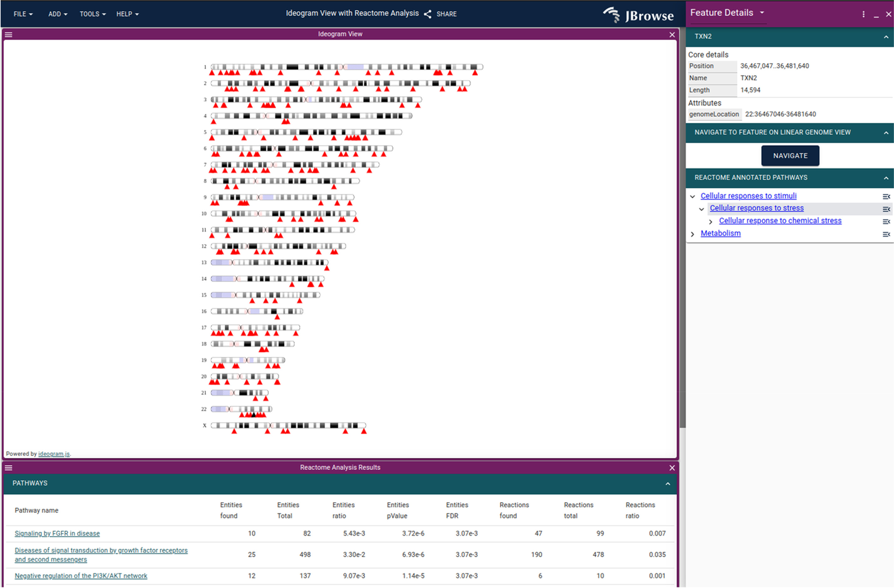
Task: Click chromosome X ideogram
Action: (x=288, y=426)
